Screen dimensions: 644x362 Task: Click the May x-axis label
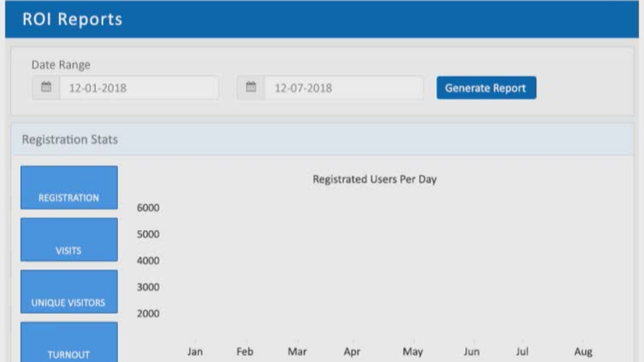(x=413, y=352)
